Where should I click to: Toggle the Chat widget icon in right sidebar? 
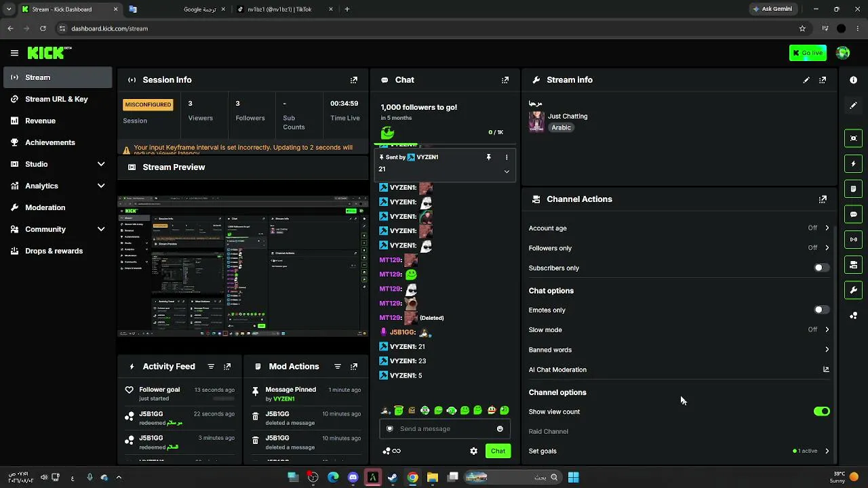[854, 214]
